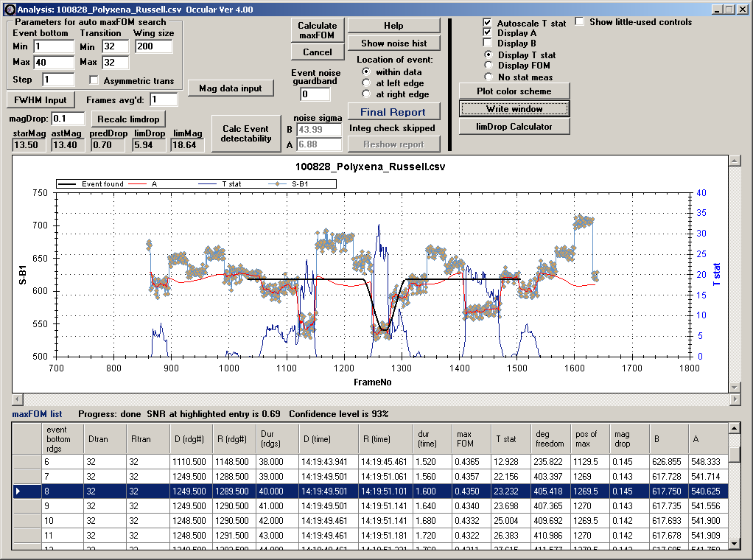Select the Display T stat radio button
This screenshot has height=560, width=753.
[x=488, y=55]
